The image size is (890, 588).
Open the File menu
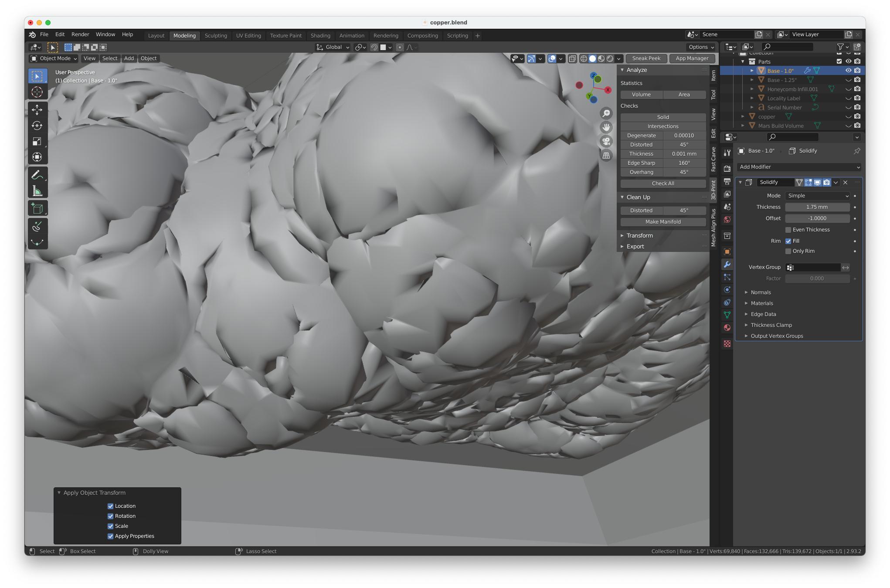pos(44,34)
